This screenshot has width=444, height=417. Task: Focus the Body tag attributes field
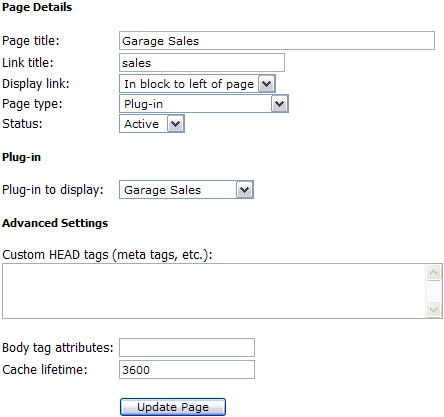click(187, 348)
